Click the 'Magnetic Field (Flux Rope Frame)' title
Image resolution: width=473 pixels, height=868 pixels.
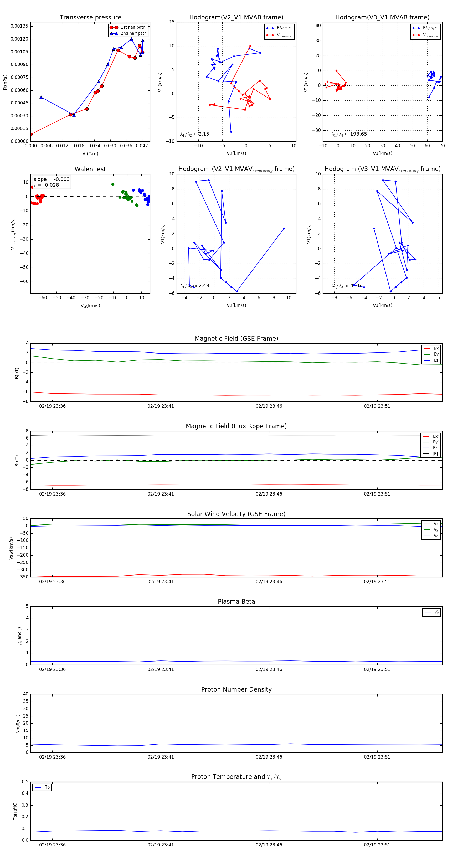point(236,426)
